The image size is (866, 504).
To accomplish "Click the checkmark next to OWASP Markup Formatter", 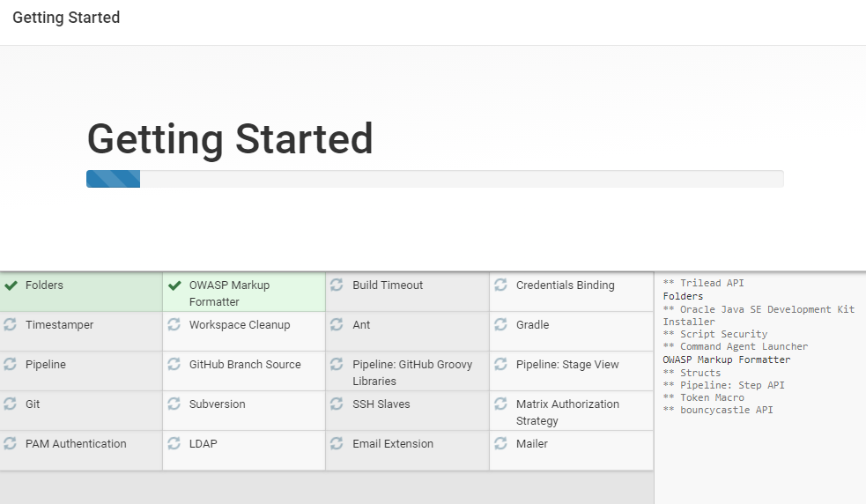I will click(x=174, y=285).
